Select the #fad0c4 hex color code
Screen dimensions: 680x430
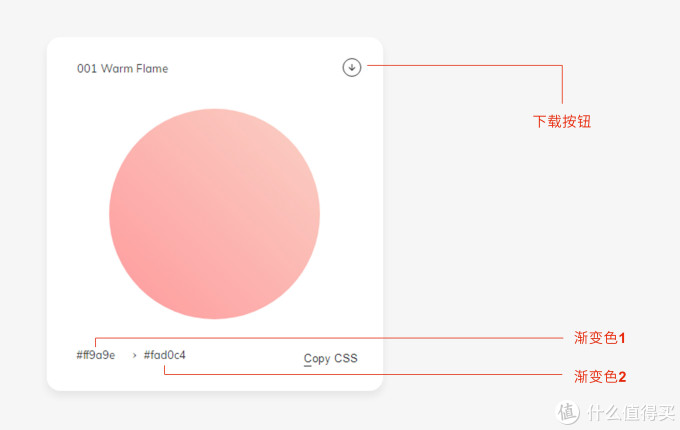(x=165, y=355)
